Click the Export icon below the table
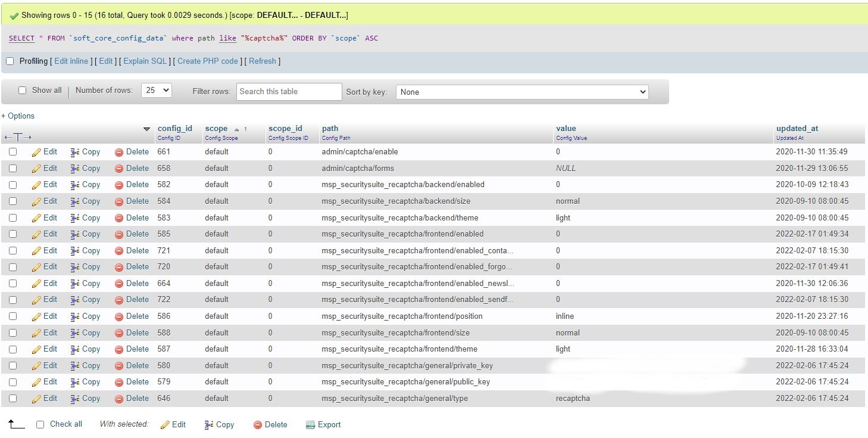 point(310,425)
